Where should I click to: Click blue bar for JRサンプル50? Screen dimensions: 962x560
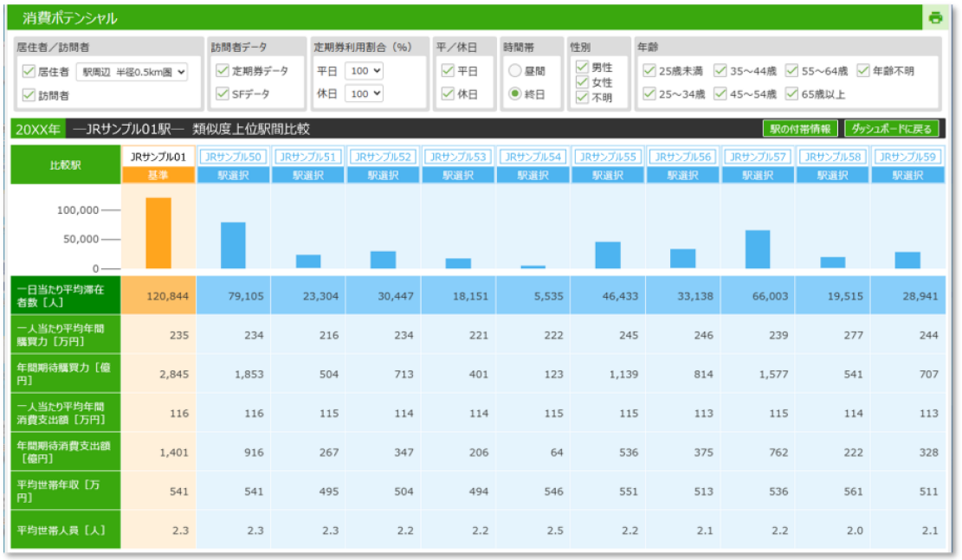click(233, 245)
